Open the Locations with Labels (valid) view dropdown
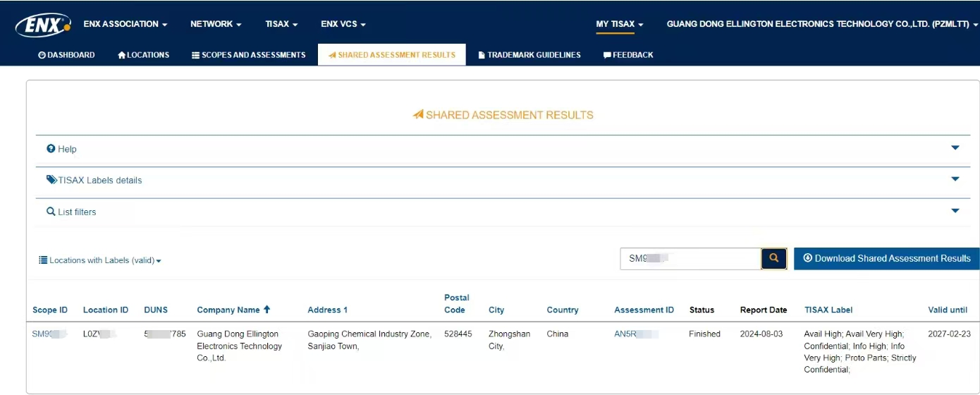Image resolution: width=980 pixels, height=395 pixels. pos(100,260)
